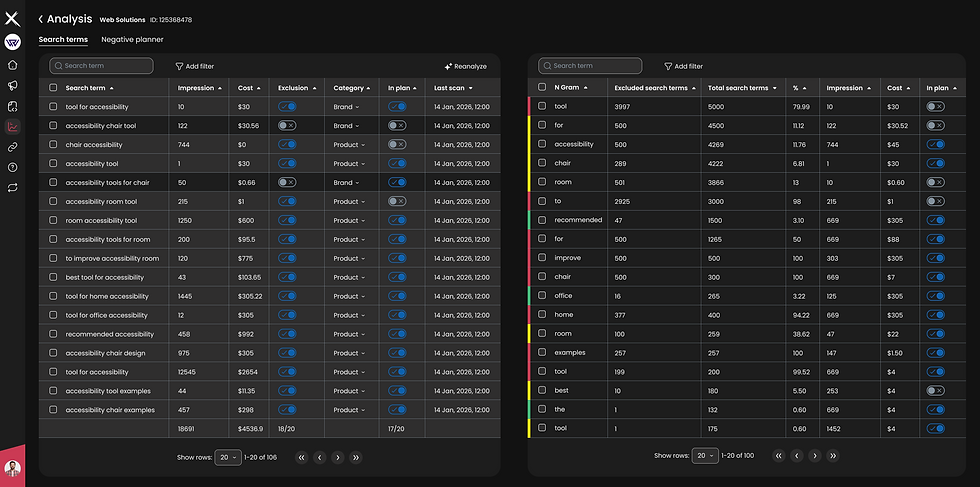Sort the N Gram table by the % column
The width and height of the screenshot is (980, 487).
click(x=800, y=88)
